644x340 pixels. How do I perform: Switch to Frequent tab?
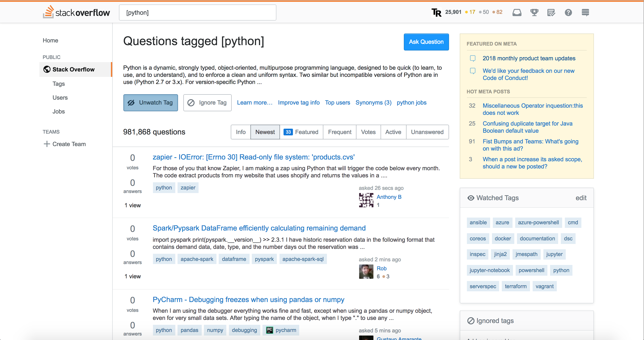339,132
